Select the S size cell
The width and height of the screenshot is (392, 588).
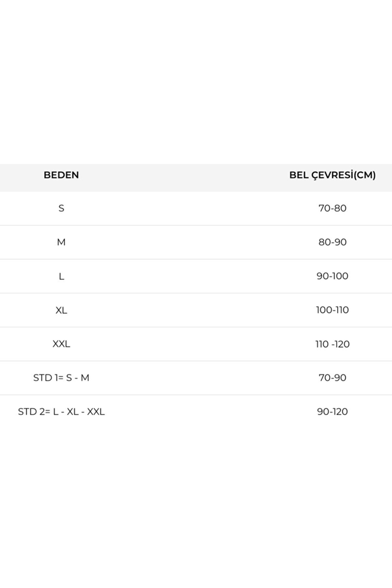61,208
